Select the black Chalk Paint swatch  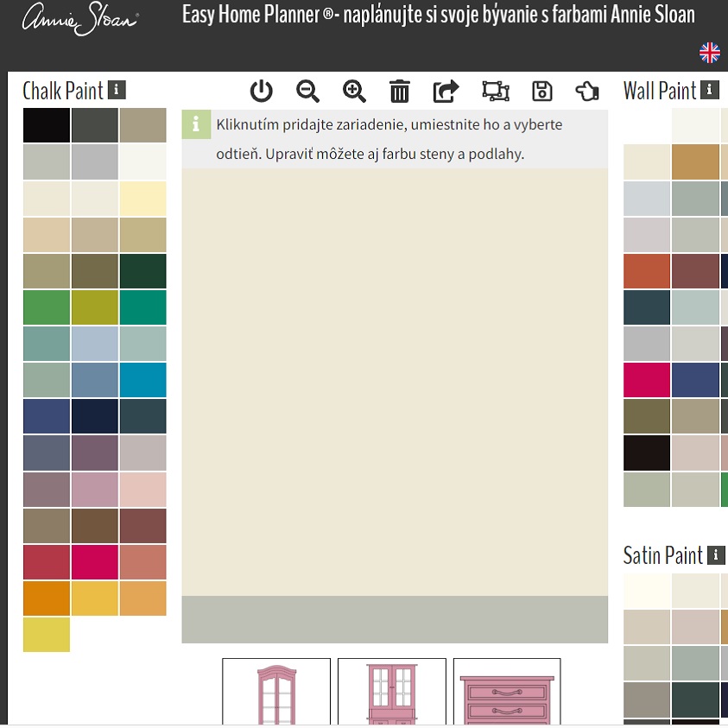tap(47, 125)
